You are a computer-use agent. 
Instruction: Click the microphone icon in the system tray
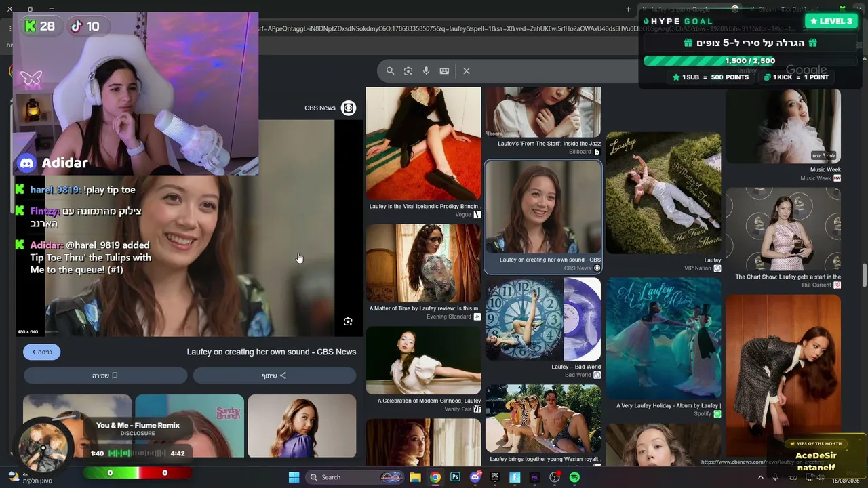[x=775, y=477]
